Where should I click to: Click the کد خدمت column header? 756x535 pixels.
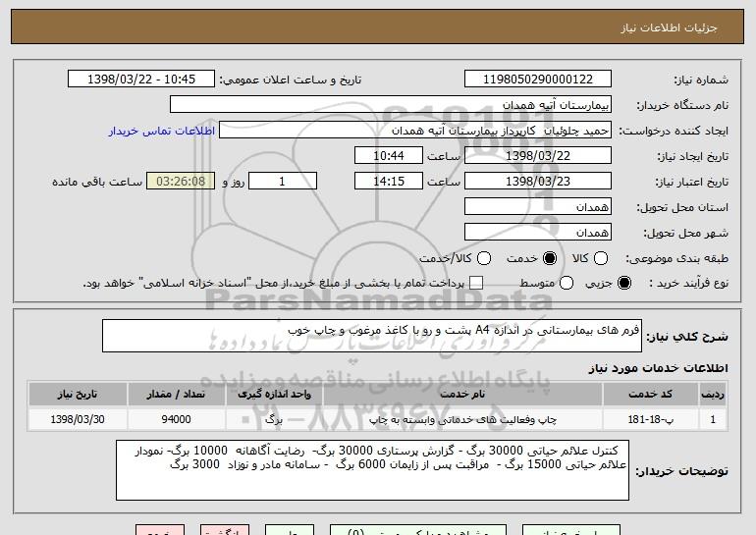pos(650,395)
